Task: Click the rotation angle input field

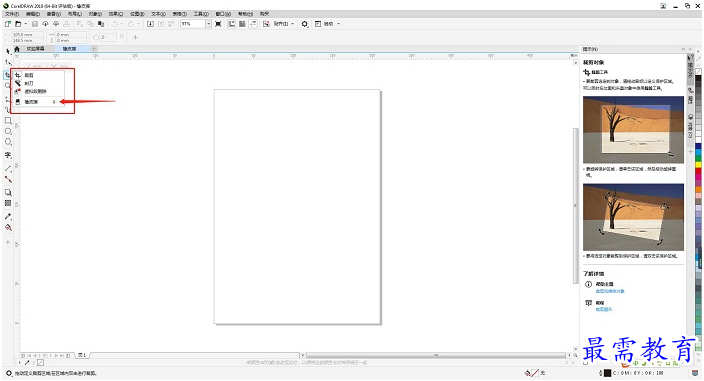Action: [108, 37]
